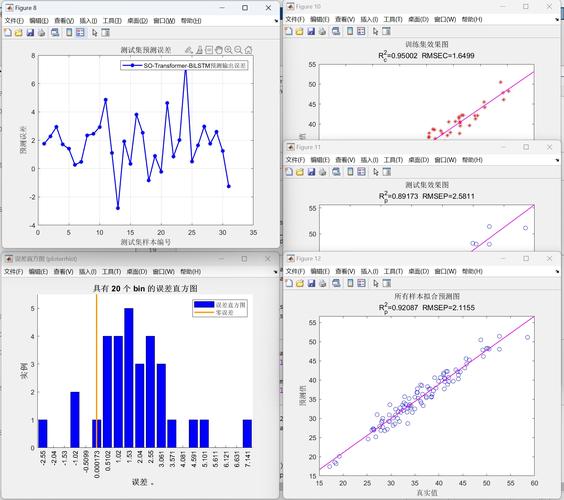This screenshot has width=564, height=500.
Task: Toggle Insert Legend in Figure 8 toolbar
Action: [80, 33]
